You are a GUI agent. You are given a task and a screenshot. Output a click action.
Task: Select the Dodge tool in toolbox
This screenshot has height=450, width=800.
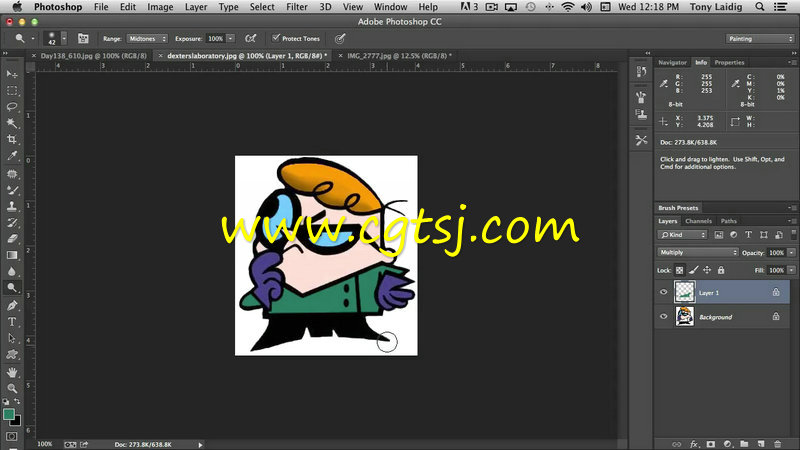[x=12, y=288]
